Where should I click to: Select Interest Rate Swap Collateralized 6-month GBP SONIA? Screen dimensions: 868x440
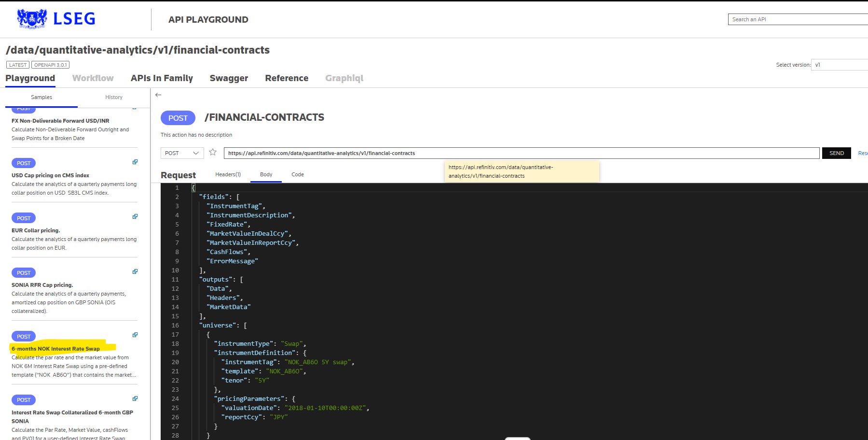coord(72,417)
